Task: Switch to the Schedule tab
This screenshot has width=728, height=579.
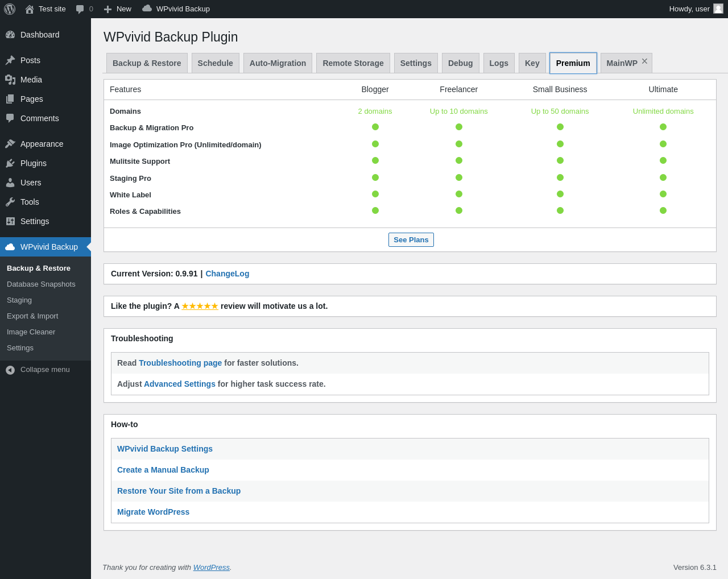Action: 215,63
